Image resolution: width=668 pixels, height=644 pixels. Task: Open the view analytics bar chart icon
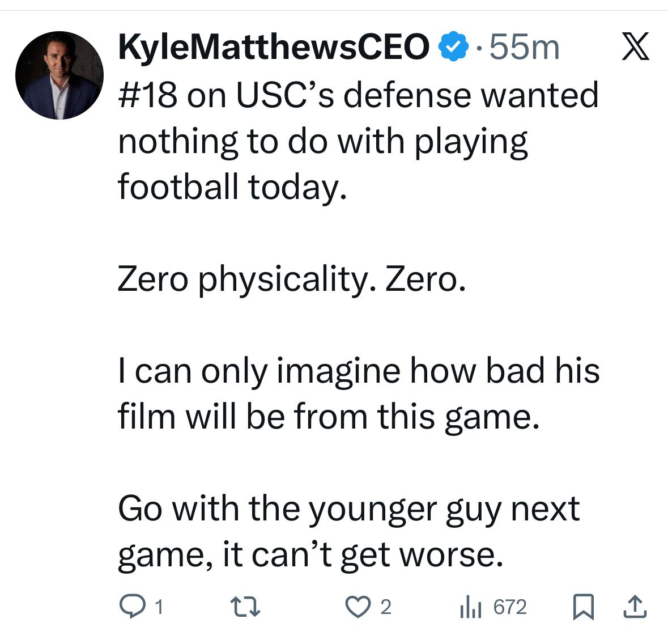coord(470,607)
